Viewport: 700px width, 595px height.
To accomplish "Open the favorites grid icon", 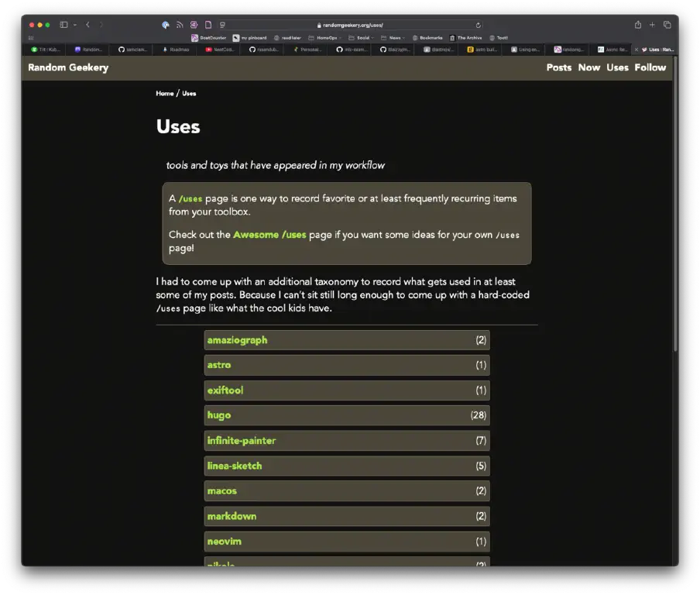I will tap(31, 38).
